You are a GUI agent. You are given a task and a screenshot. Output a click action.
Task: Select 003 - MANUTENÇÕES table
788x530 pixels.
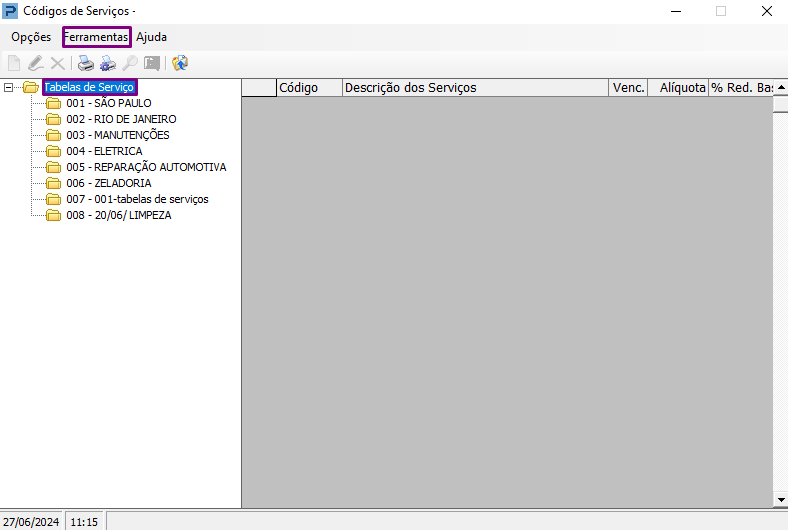click(x=118, y=135)
